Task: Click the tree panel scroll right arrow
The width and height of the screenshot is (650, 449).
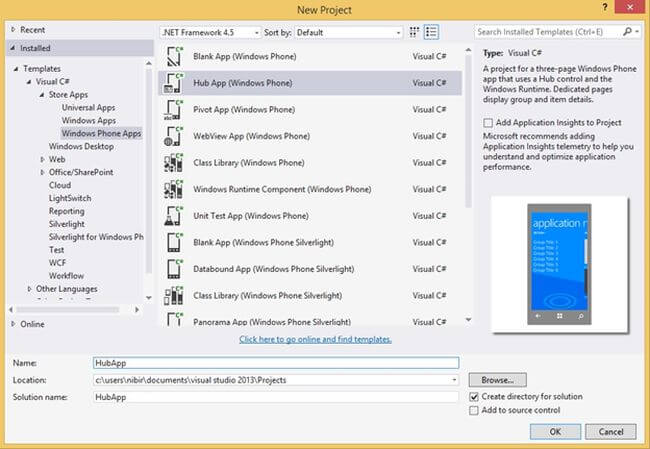Action: (x=137, y=310)
